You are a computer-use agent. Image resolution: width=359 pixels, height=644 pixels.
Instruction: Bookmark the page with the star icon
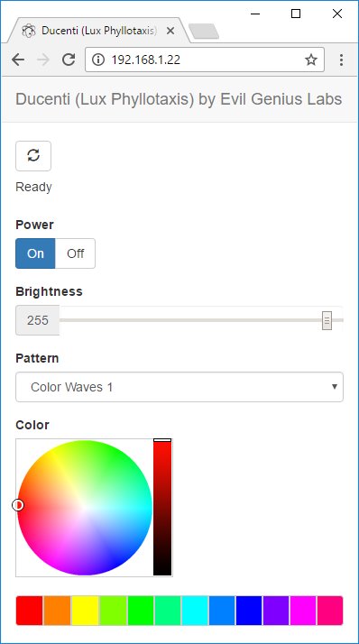(x=311, y=60)
